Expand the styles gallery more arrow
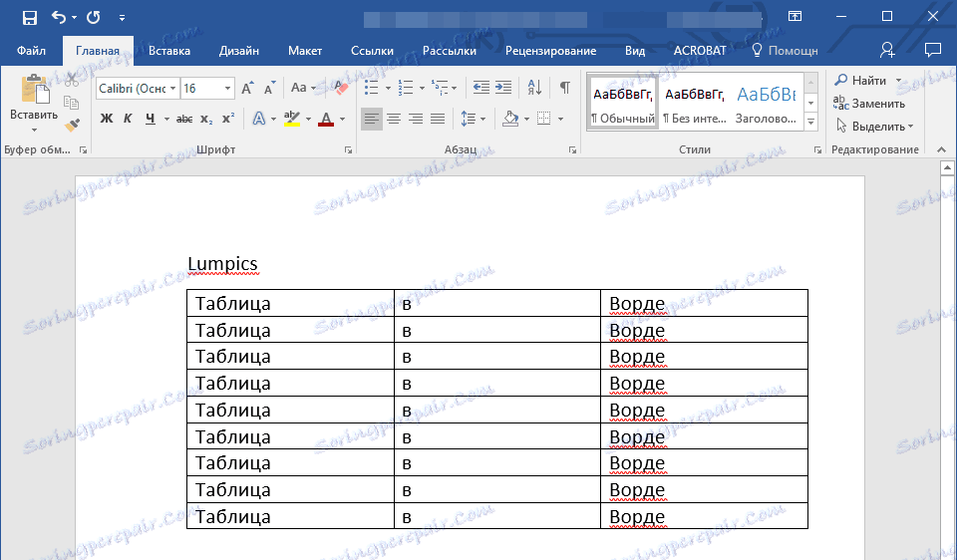This screenshot has width=957, height=560. [x=810, y=123]
